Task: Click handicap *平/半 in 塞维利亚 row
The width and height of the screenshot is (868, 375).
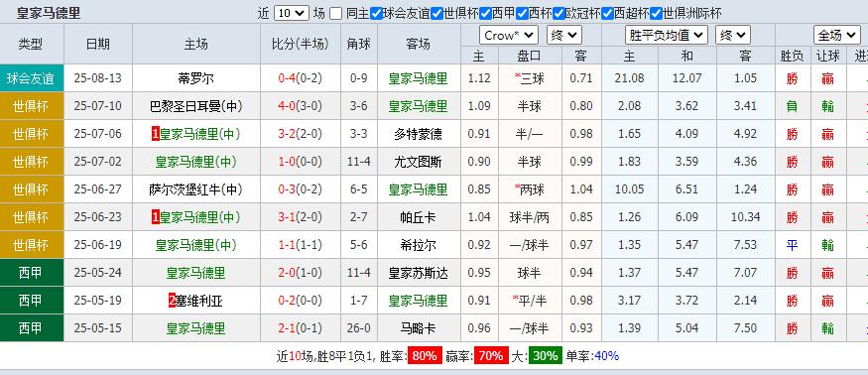Action: pyautogui.click(x=530, y=301)
